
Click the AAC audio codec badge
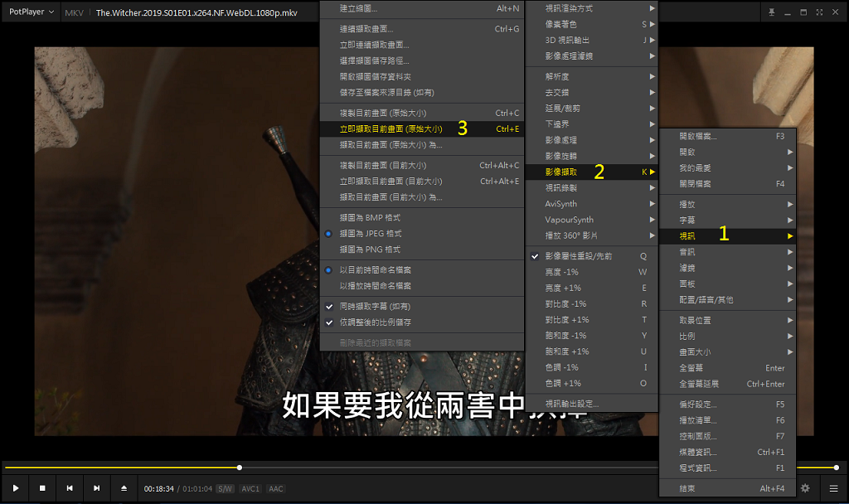tap(275, 489)
